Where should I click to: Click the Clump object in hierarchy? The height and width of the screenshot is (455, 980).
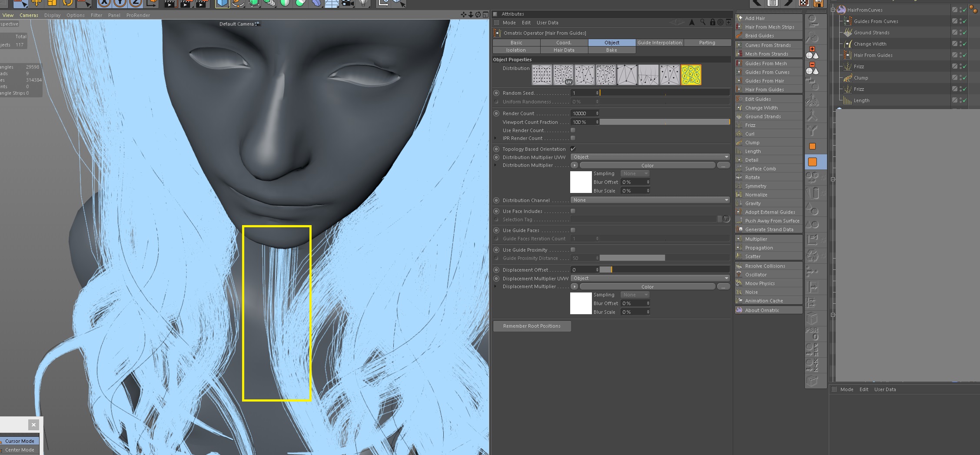tap(860, 78)
